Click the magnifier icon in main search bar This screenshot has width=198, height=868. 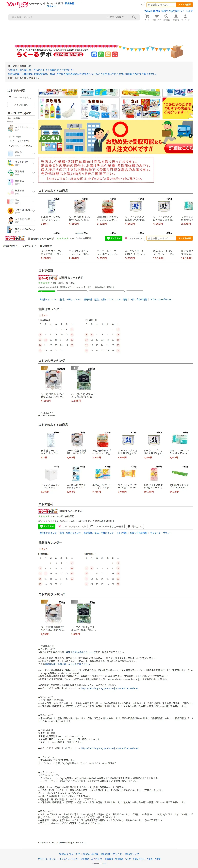(x=134, y=17)
